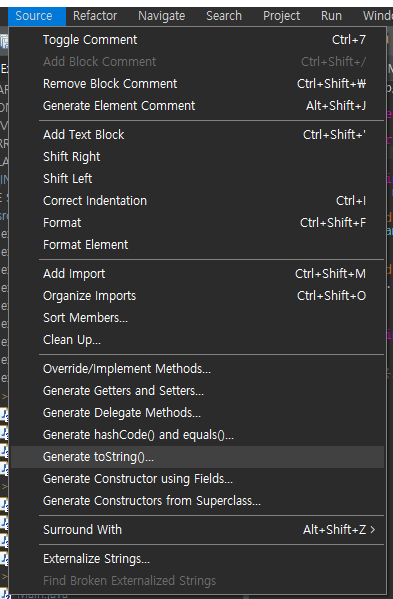Expand Surround With submenu arrow
393x599 pixels.
tap(373, 529)
